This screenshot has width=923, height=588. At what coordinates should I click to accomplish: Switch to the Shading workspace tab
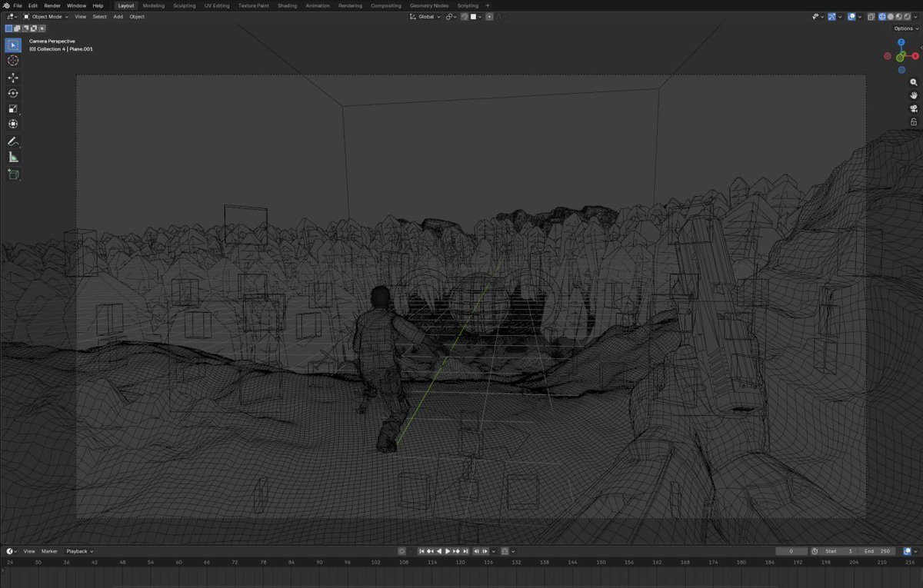(x=287, y=5)
